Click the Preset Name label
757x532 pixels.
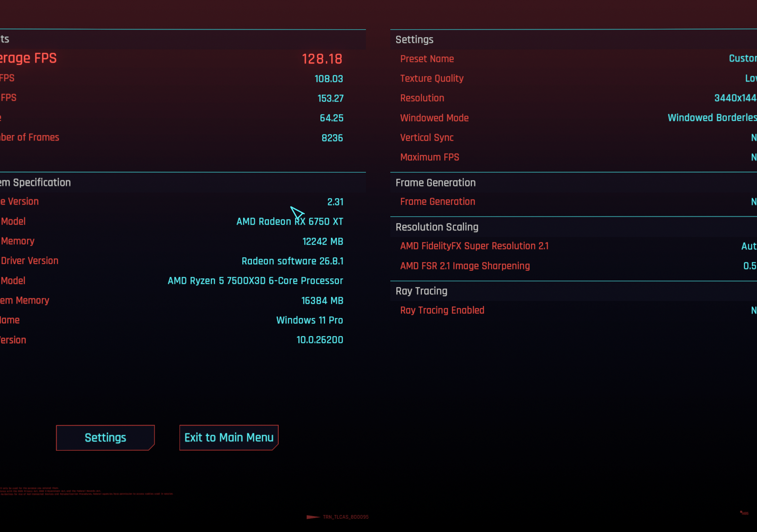pos(427,59)
